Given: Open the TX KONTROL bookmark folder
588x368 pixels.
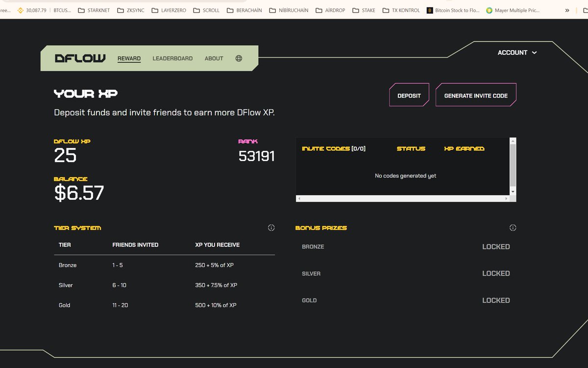Looking at the screenshot, I should coord(401,10).
